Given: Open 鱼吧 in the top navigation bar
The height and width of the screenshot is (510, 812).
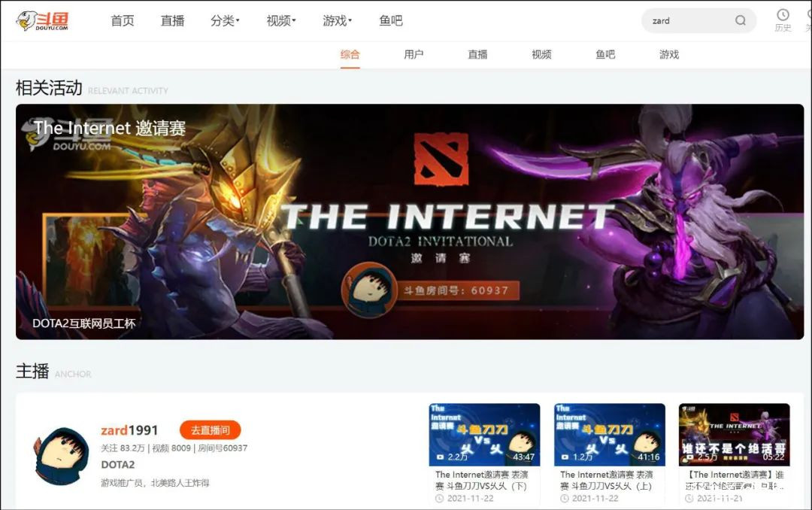Looking at the screenshot, I should [x=391, y=21].
